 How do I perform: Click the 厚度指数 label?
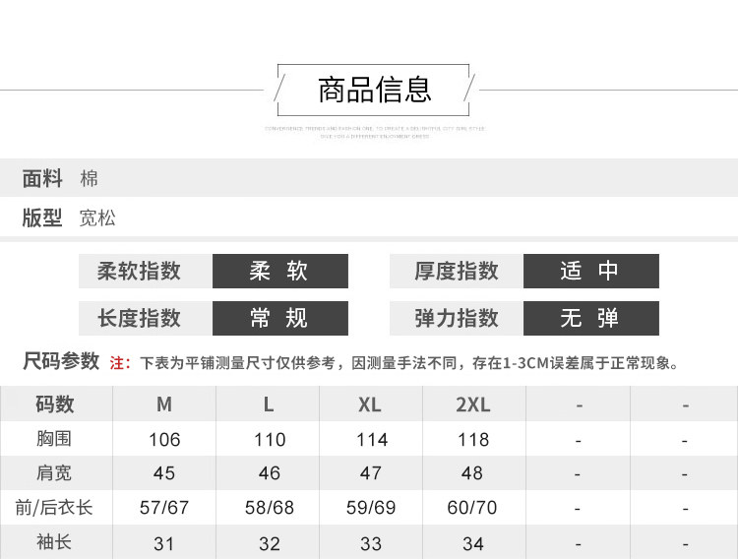coord(456,271)
